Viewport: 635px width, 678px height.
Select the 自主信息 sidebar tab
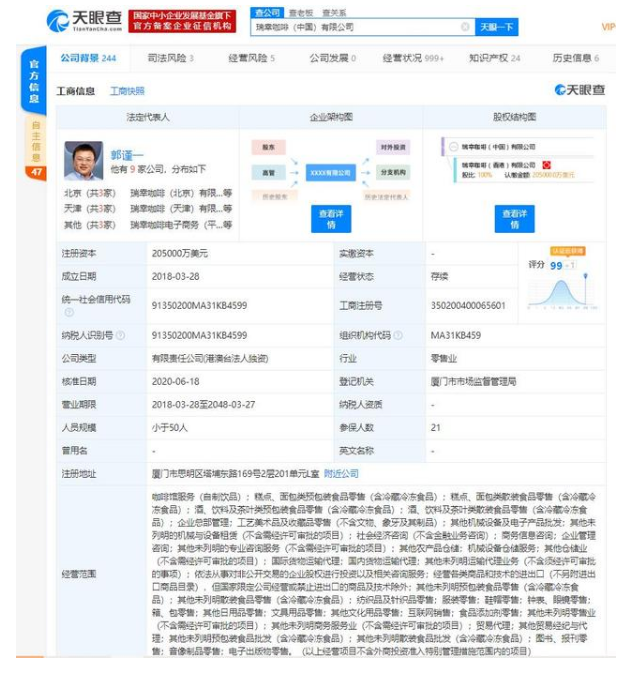[x=36, y=141]
